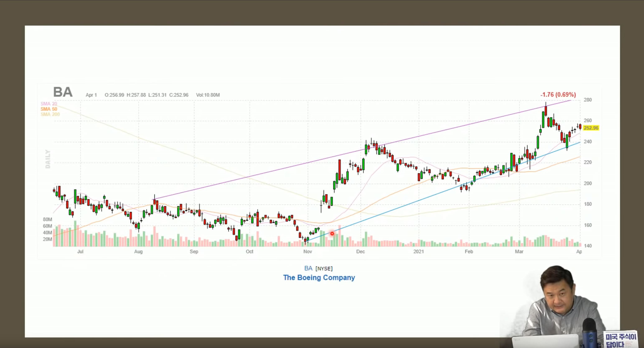
Task: Toggle the SMA 20 legend label
Action: (49, 104)
